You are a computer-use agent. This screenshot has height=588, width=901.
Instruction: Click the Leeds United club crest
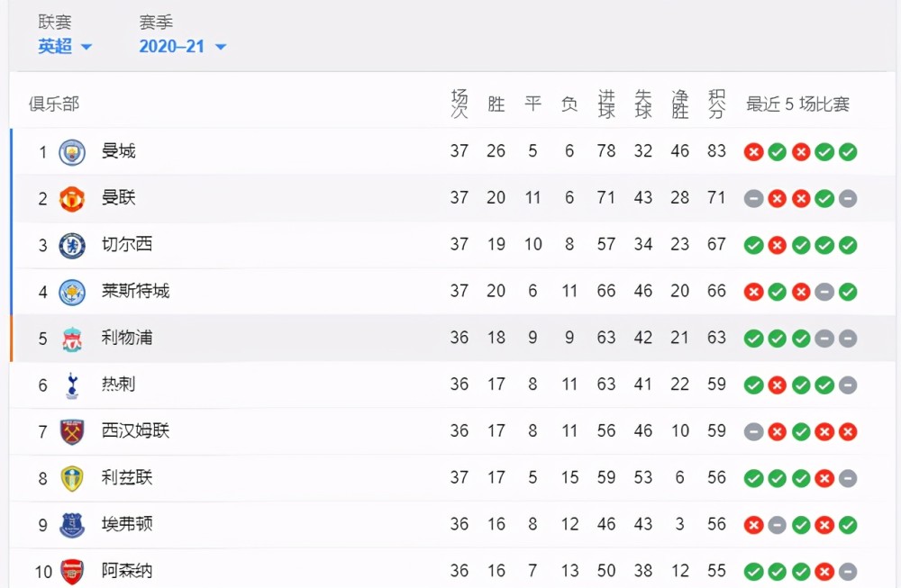[72, 478]
